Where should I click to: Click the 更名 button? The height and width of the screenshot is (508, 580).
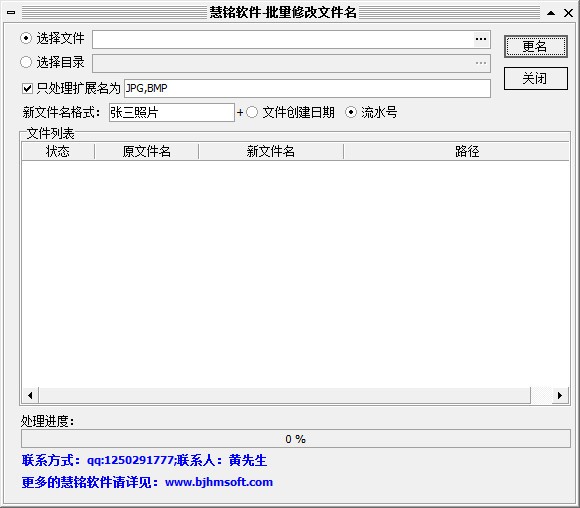pyautogui.click(x=535, y=47)
